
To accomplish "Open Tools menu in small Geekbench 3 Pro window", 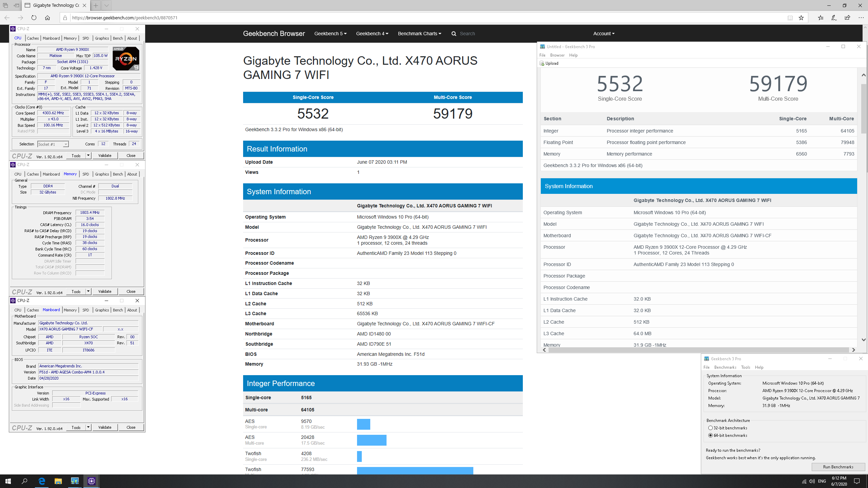I will [x=746, y=367].
